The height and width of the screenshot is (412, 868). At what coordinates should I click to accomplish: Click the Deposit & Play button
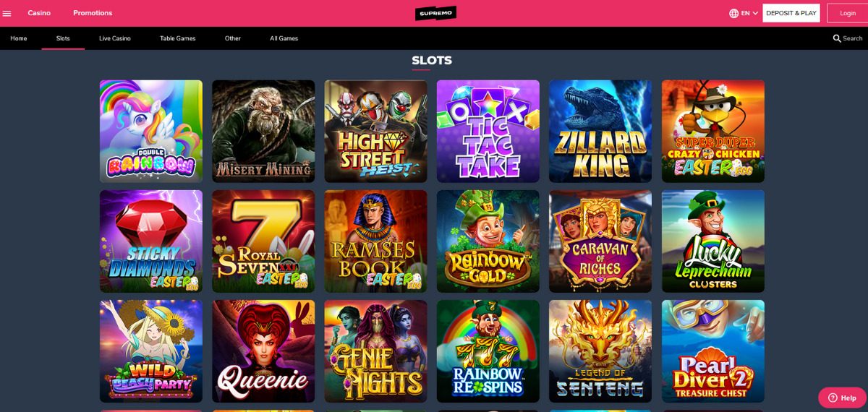[791, 13]
